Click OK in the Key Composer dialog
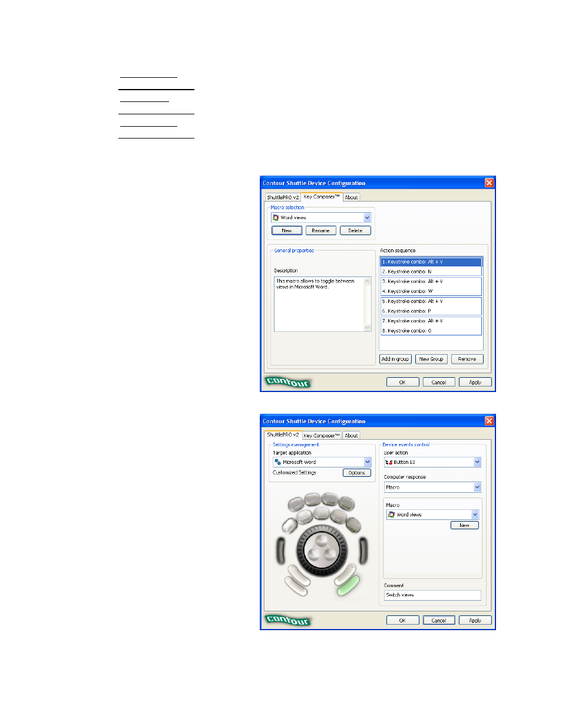Screen dimensions: 562x728 pos(402,382)
